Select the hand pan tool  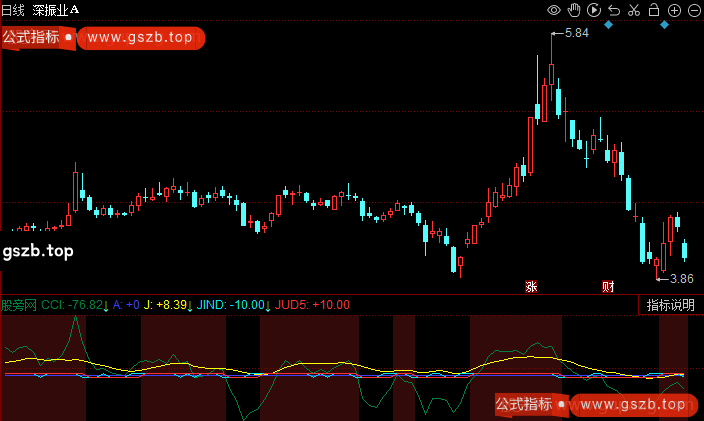(x=574, y=10)
